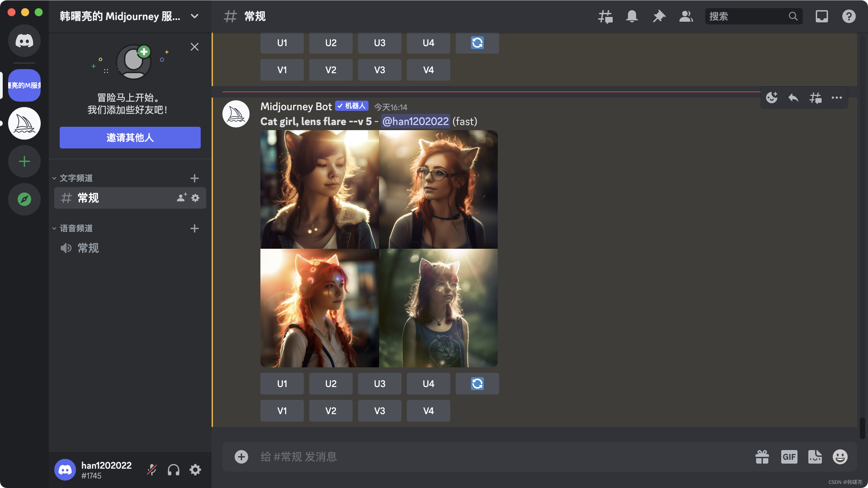Toggle headphones deafen button
Viewport: 868px width, 488px height.
click(174, 470)
